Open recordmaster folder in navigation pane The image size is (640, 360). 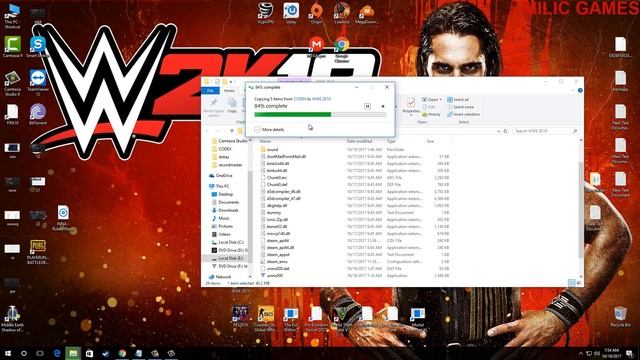click(x=230, y=165)
